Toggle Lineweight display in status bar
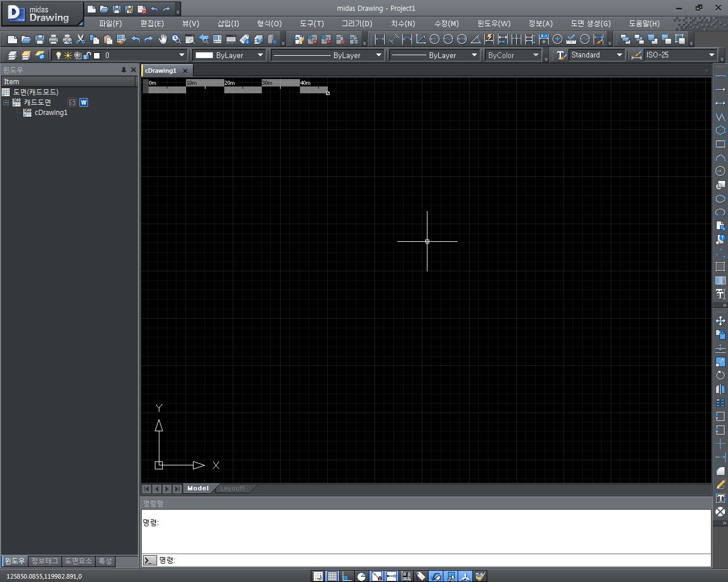 click(406, 576)
